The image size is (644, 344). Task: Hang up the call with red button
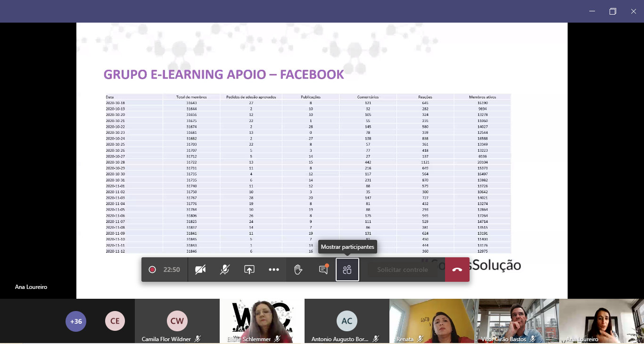click(457, 270)
